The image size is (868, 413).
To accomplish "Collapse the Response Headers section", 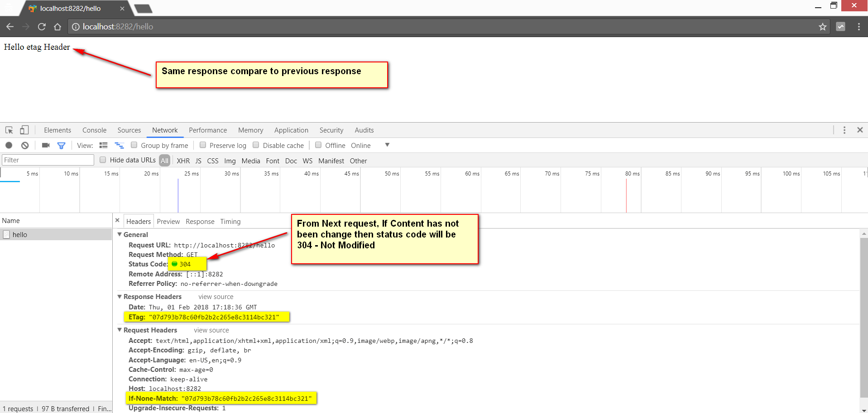I will click(x=120, y=297).
